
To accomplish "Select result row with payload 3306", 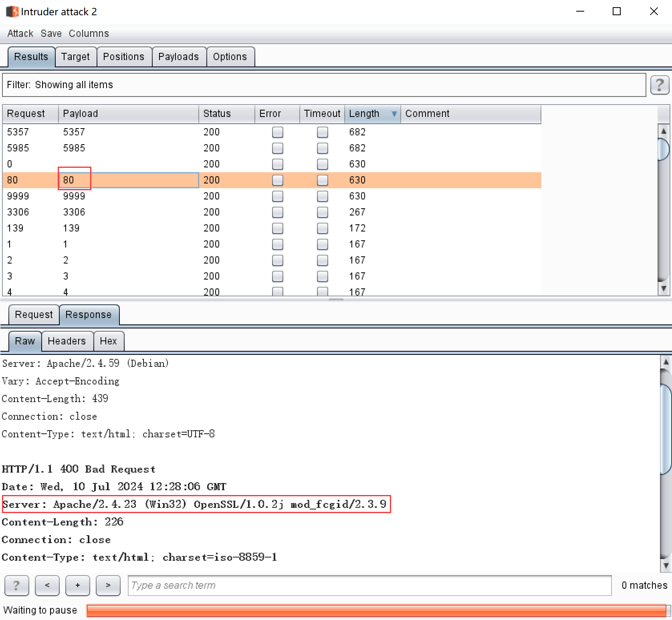I will click(272, 212).
